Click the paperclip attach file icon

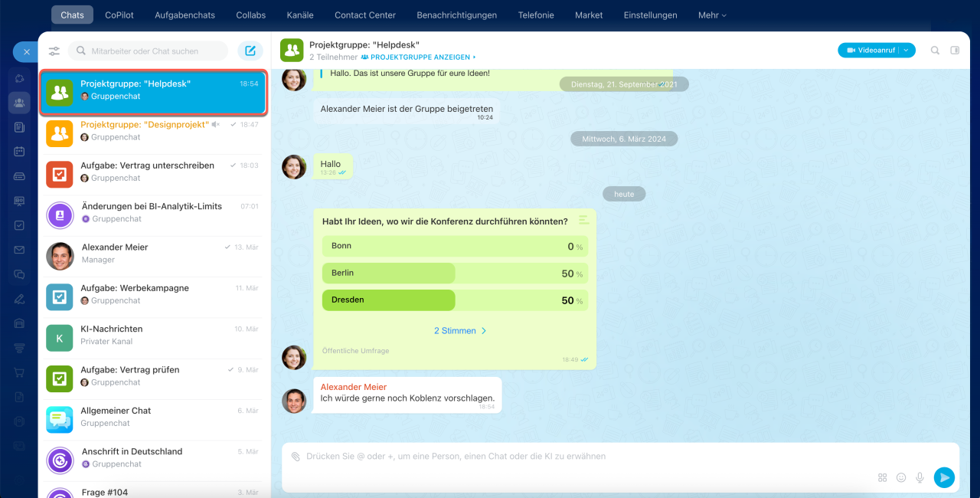click(296, 457)
